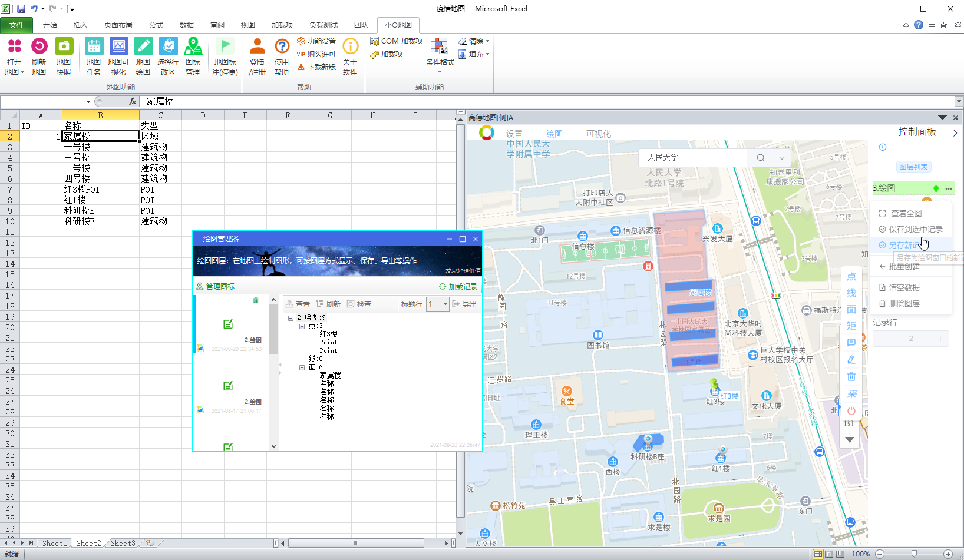Take a map snapshot with 地图快照
Viewport: 964px width, 560px height.
point(64,57)
